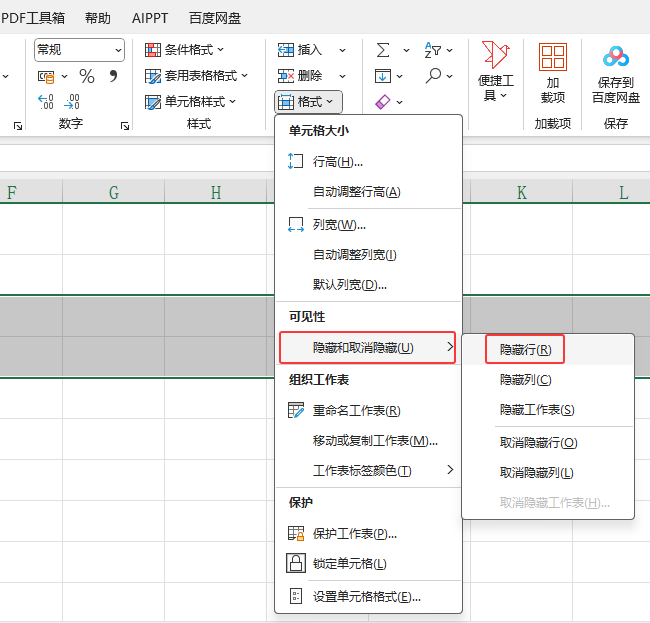
Task: Select column H header
Action: point(216,192)
